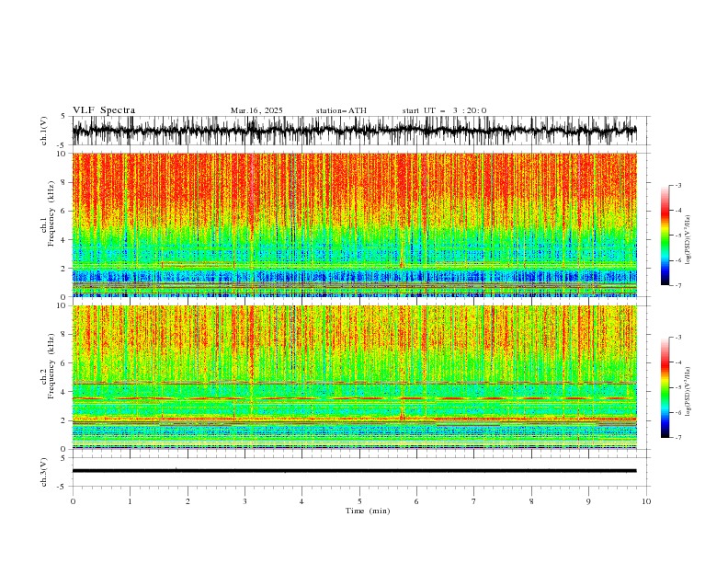728x563 pixels.
Task: Click time axis tick label "4"
Action: click(301, 501)
